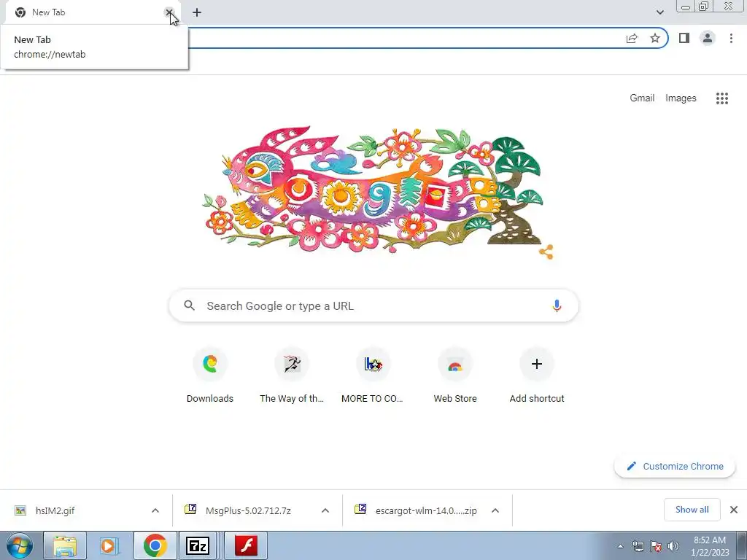Open Chrome three-dot menu
The width and height of the screenshot is (747, 560).
point(731,38)
